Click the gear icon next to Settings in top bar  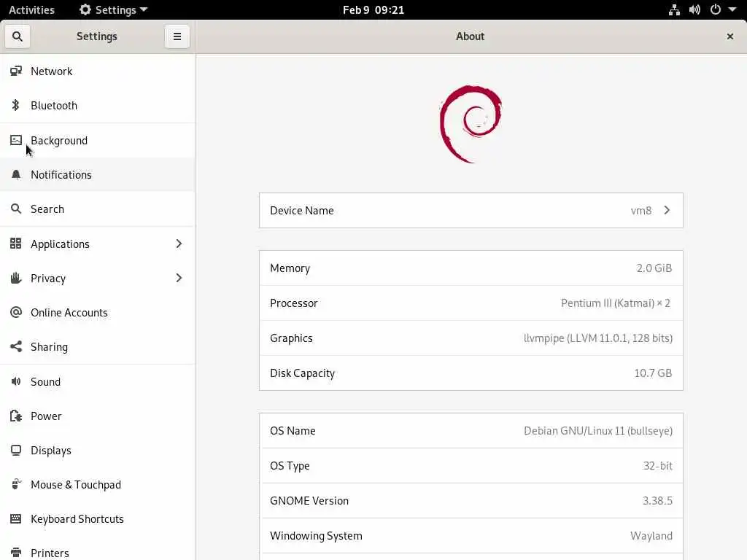pos(85,9)
